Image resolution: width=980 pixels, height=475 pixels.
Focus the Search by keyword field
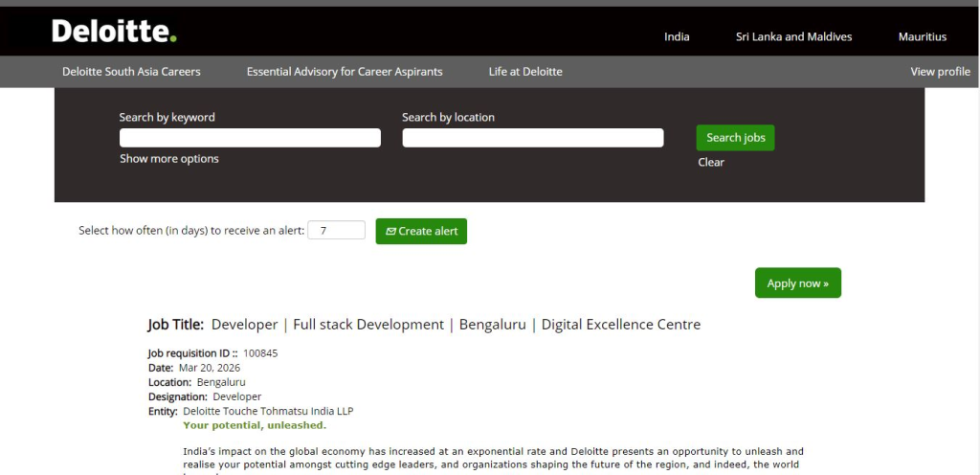pos(250,138)
